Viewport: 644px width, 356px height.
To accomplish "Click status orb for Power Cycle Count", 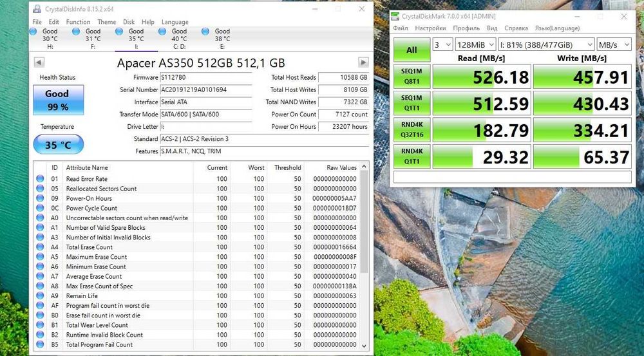I will coord(40,208).
